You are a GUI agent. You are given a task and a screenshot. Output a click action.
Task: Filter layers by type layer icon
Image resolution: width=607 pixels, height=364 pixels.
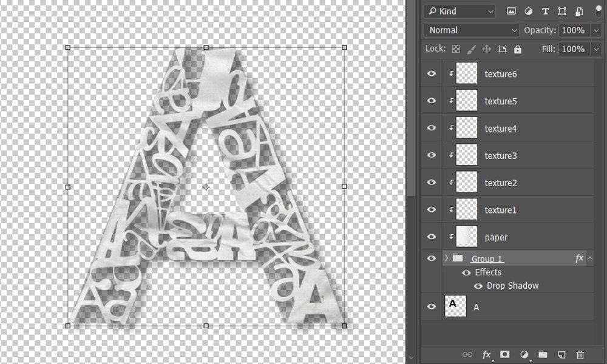pos(545,11)
